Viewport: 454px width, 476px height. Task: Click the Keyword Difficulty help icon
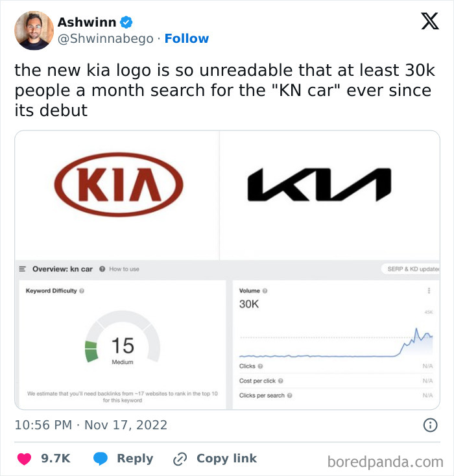click(81, 291)
